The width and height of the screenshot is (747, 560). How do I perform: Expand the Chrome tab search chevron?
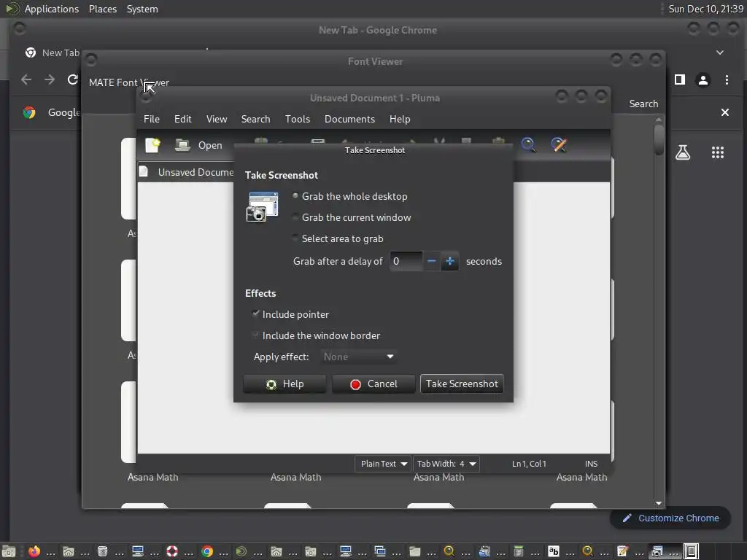(x=720, y=52)
